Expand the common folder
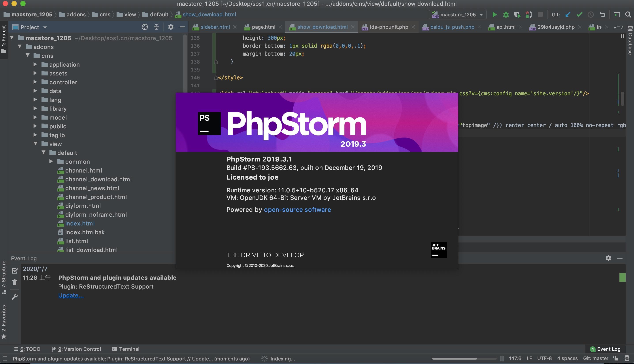 click(51, 161)
